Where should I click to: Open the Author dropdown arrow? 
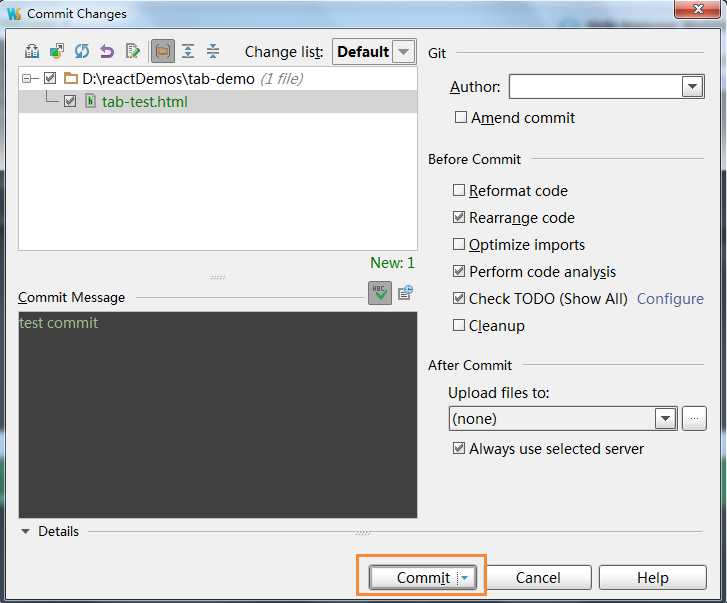[x=692, y=87]
